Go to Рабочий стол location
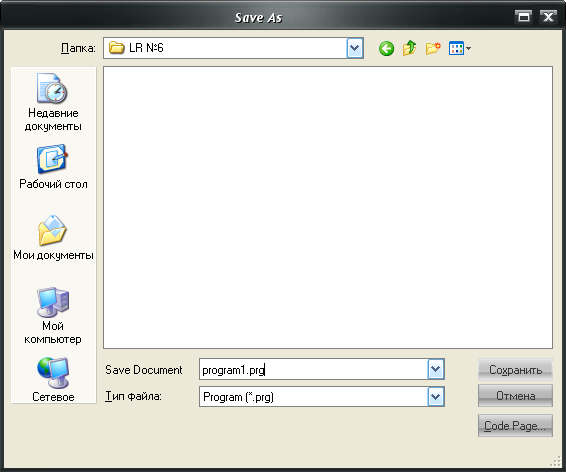 pyautogui.click(x=53, y=167)
